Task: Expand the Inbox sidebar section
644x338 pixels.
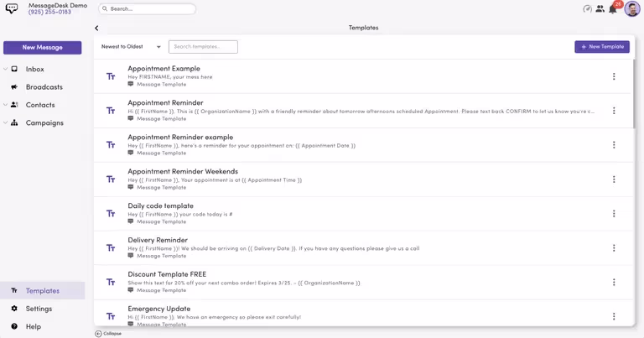Action: pos(5,70)
